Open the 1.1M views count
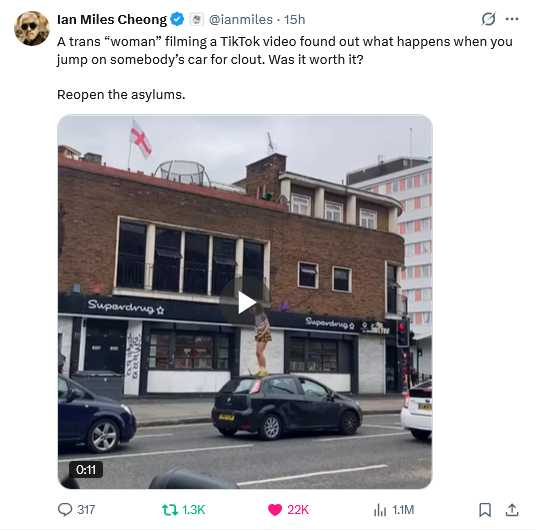Screen dimensions: 535x530 click(x=403, y=510)
